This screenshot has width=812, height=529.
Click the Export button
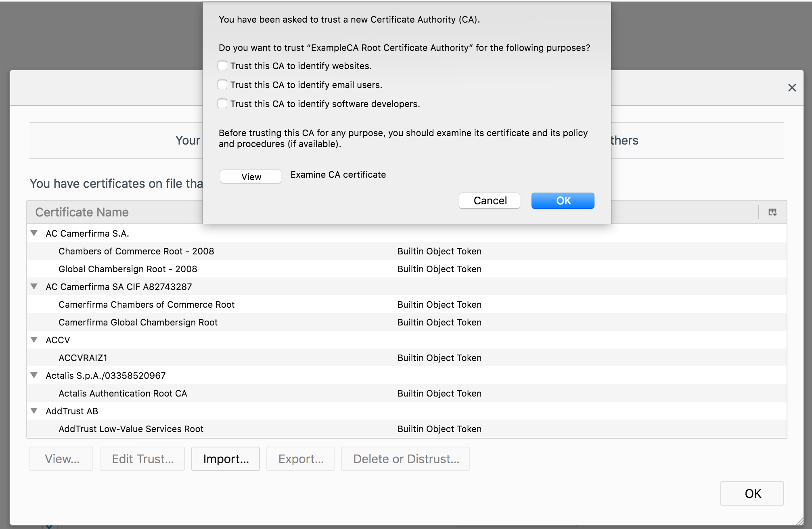[300, 459]
